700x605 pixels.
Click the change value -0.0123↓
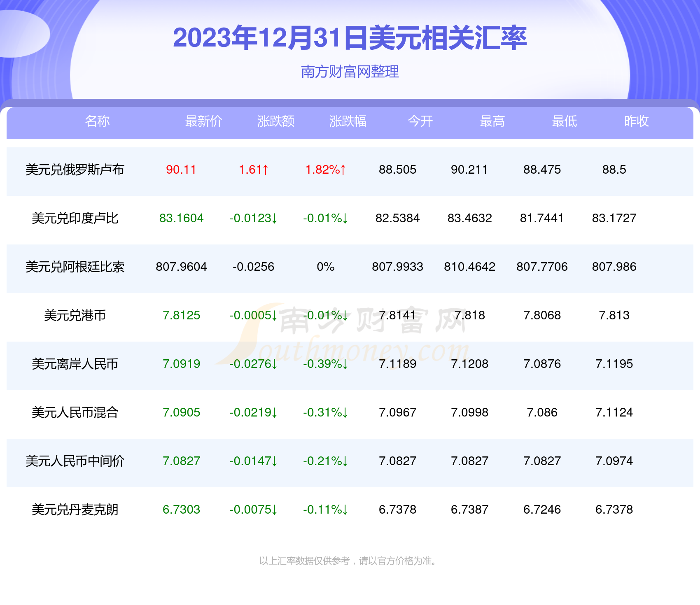pyautogui.click(x=254, y=218)
